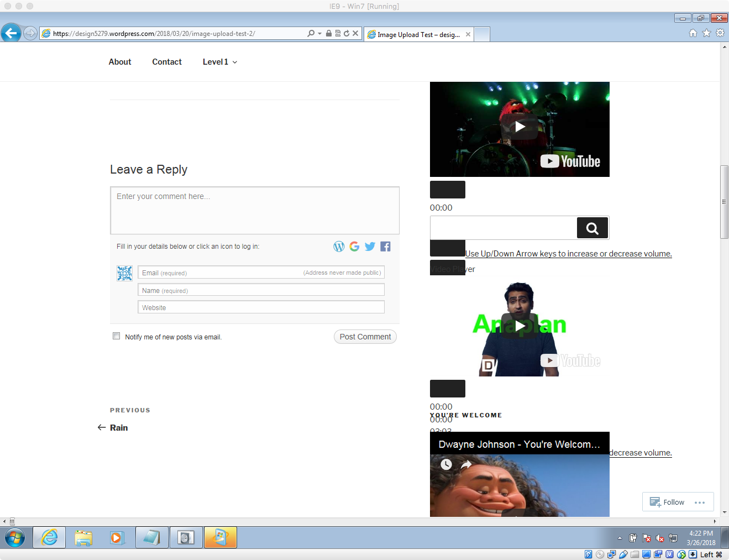Click the black search magnifier button
The width and height of the screenshot is (729, 560).
click(x=592, y=228)
